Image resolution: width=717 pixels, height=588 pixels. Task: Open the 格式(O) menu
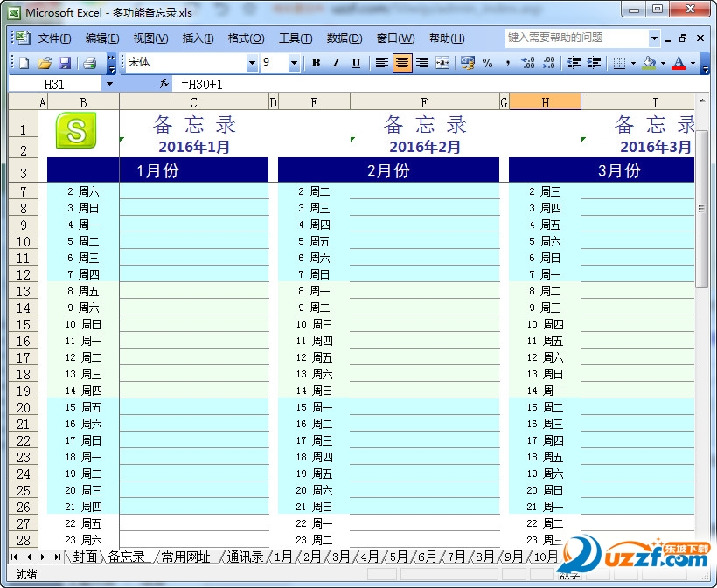click(x=246, y=38)
